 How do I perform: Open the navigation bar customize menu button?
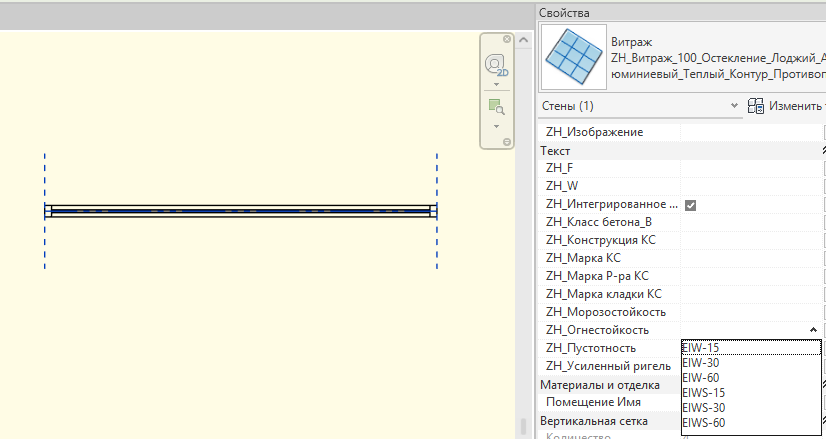coord(507,142)
